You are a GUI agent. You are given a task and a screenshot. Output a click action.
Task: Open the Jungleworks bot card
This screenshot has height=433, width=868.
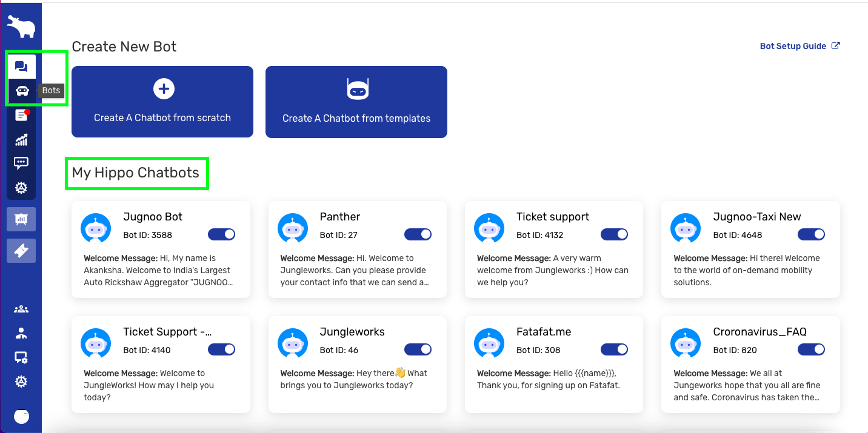click(x=352, y=332)
